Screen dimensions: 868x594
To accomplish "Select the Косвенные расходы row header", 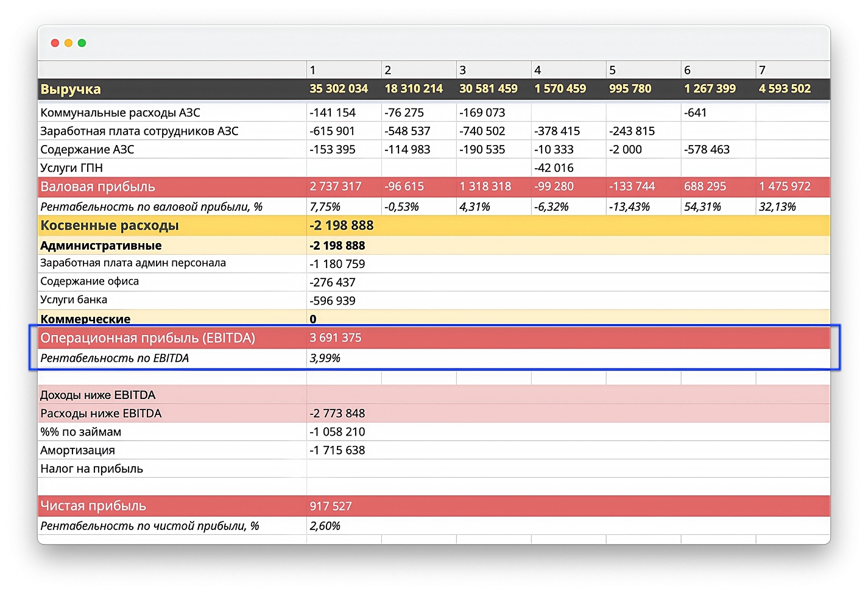I will 110,226.
